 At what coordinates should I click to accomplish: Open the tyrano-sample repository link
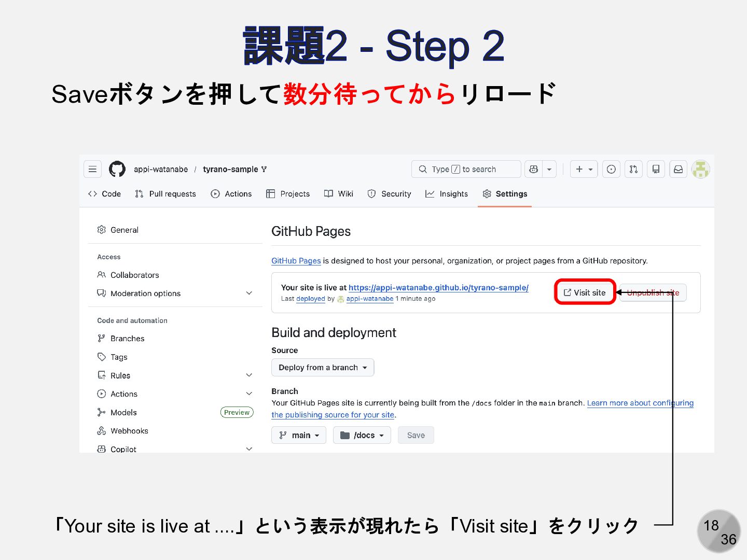pyautogui.click(x=230, y=170)
